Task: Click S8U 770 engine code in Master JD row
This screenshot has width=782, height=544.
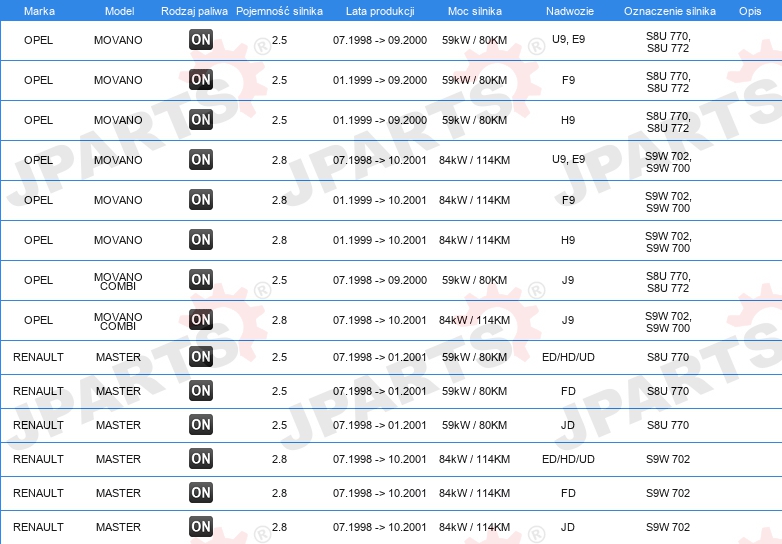Action: tap(668, 425)
